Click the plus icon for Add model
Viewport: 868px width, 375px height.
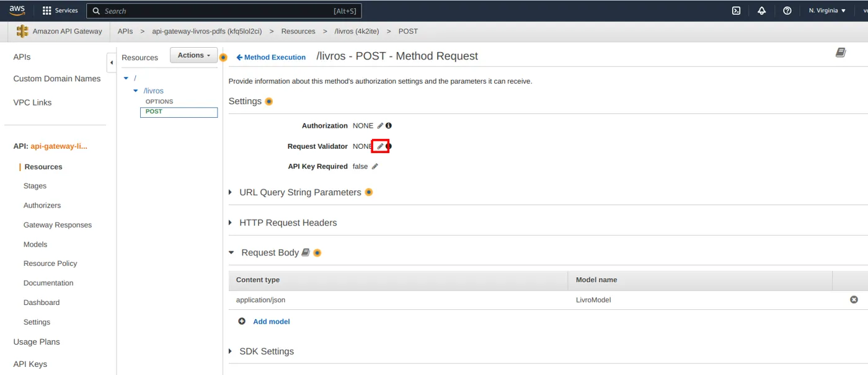pos(242,321)
